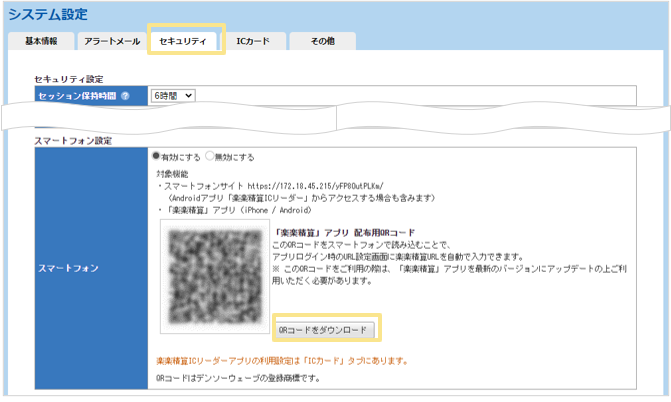
Task: Click the スマートフォン設定 section title
Action: [x=73, y=141]
